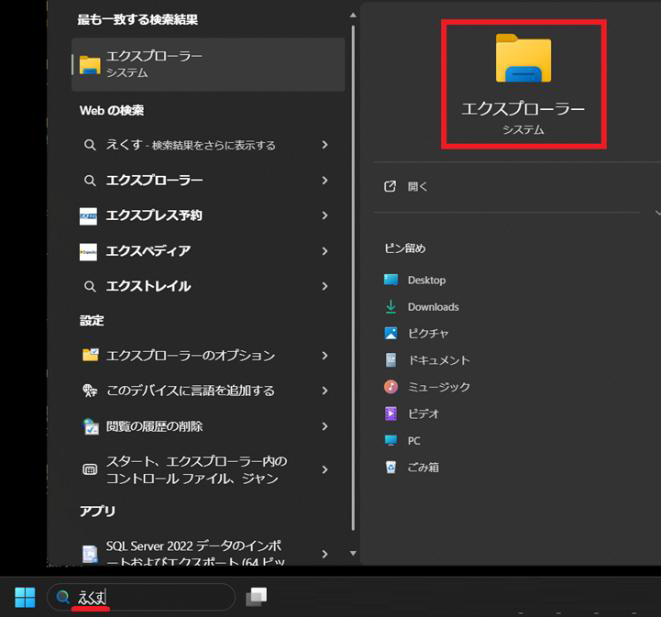Click 開く to open Explorer
The width and height of the screenshot is (661, 617).
[x=417, y=186]
